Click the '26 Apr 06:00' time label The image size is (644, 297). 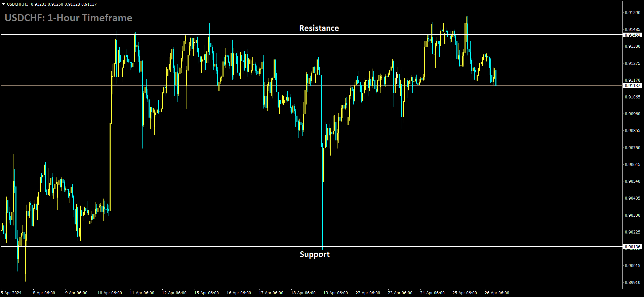(497, 293)
